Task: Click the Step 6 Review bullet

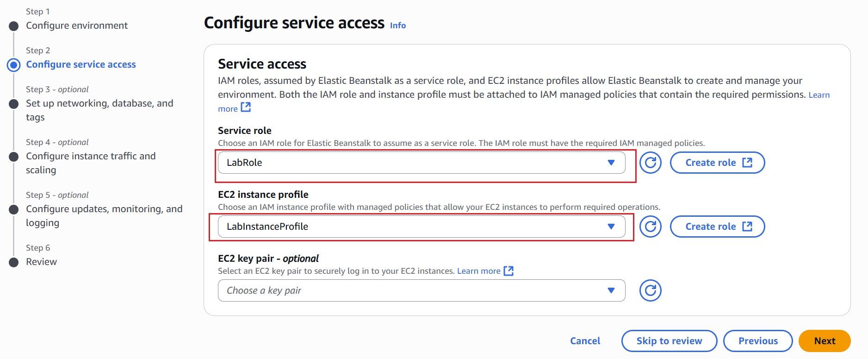Action: click(14, 262)
